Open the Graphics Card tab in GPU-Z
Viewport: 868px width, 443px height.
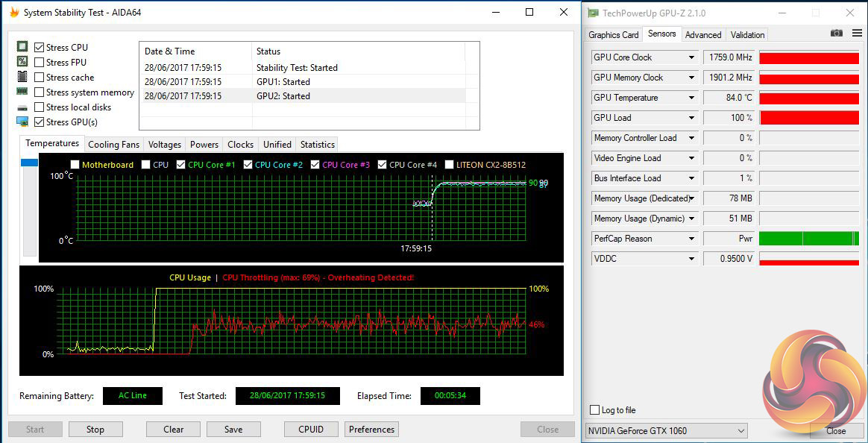[x=613, y=35]
